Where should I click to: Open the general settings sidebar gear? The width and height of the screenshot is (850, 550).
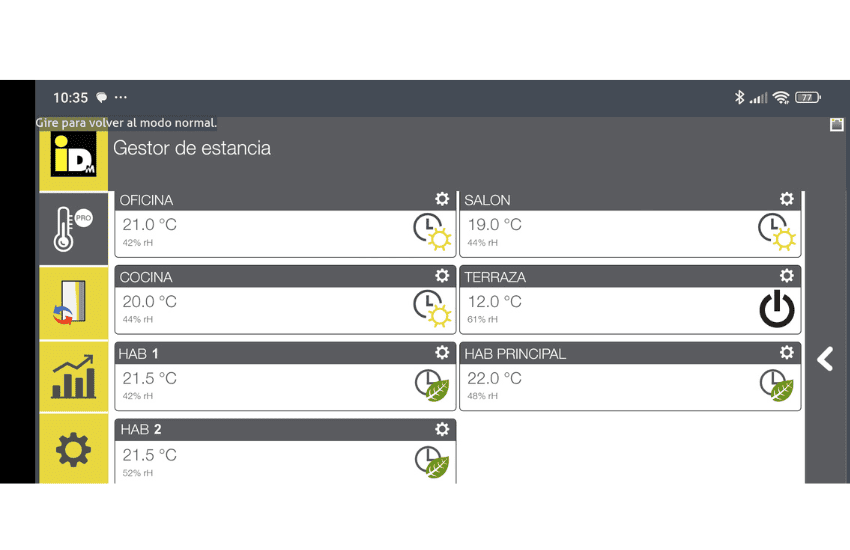pos(74,451)
